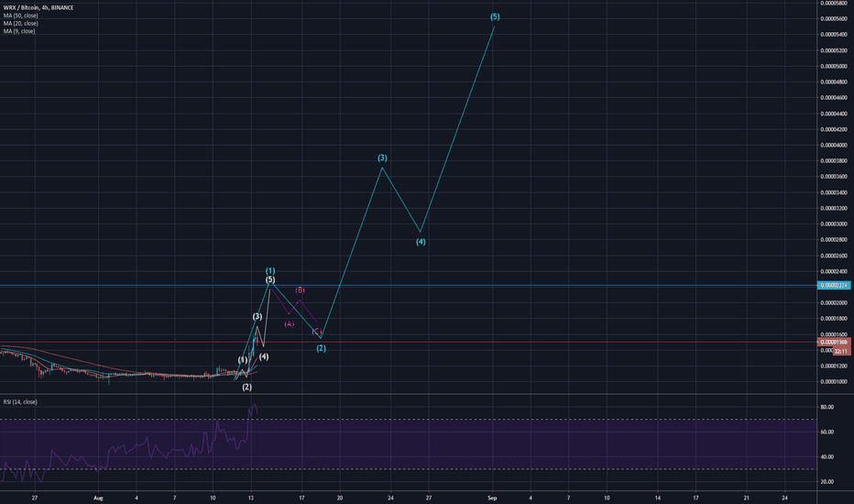854x504 pixels.
Task: Click the 0.00005200 price axis label
Action: [834, 50]
